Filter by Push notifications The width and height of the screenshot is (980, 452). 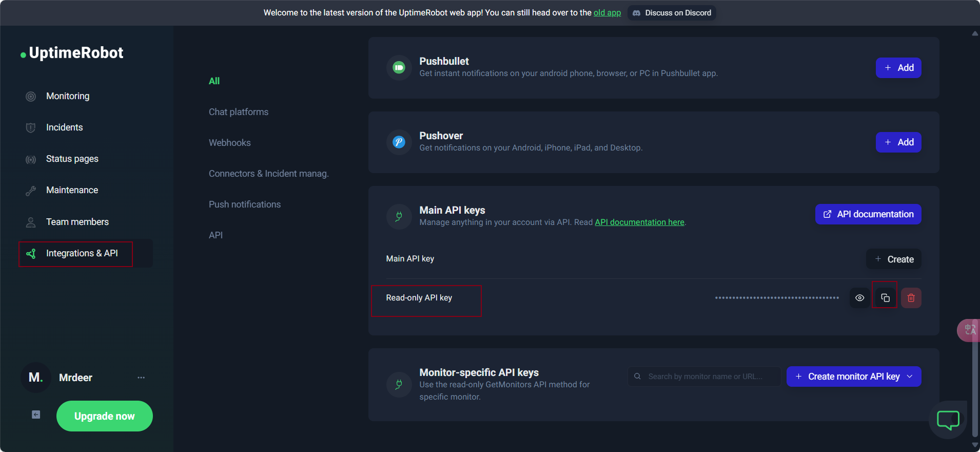[x=245, y=204]
